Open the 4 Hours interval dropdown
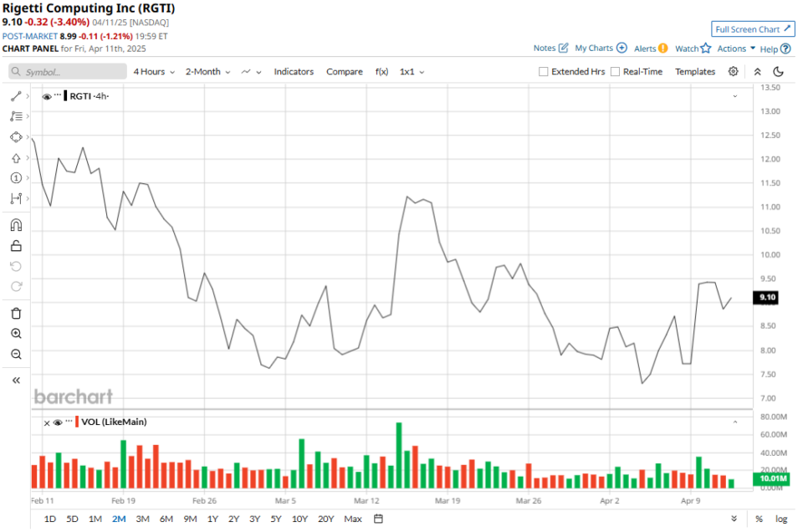 tap(154, 72)
